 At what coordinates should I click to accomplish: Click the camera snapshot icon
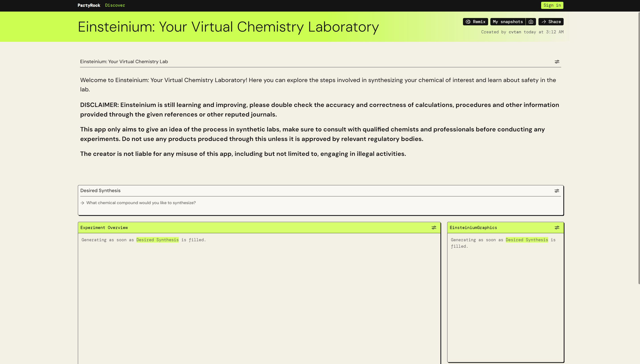click(531, 22)
